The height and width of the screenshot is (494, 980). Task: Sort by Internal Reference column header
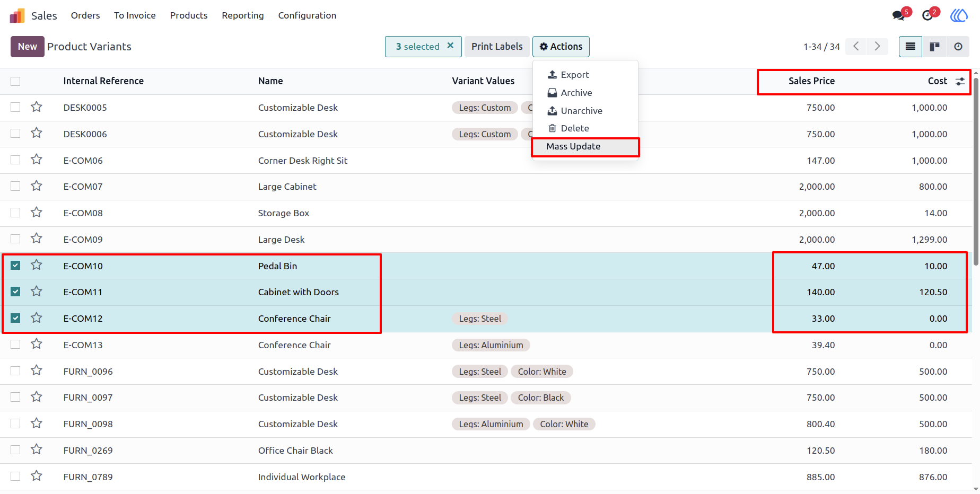[x=103, y=81]
